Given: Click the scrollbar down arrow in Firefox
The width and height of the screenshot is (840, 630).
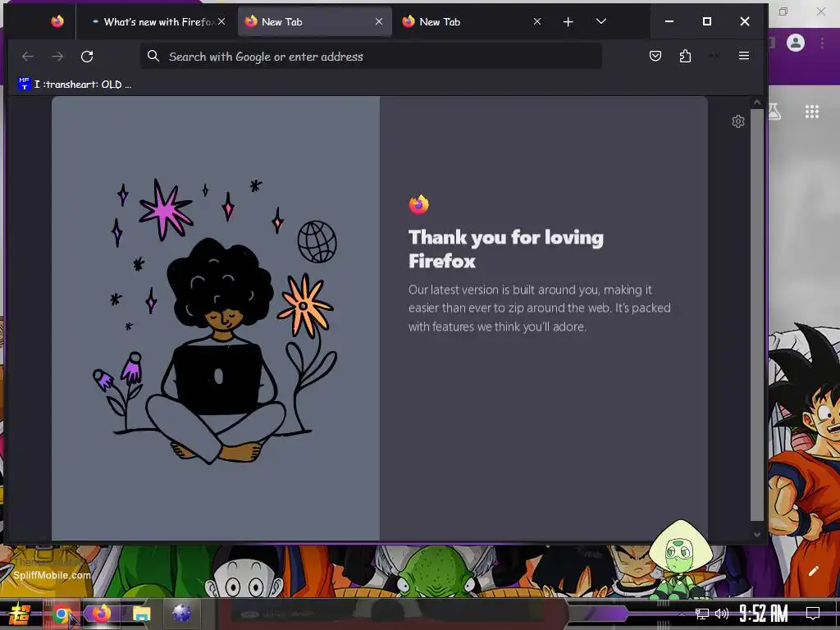Looking at the screenshot, I should (x=757, y=534).
